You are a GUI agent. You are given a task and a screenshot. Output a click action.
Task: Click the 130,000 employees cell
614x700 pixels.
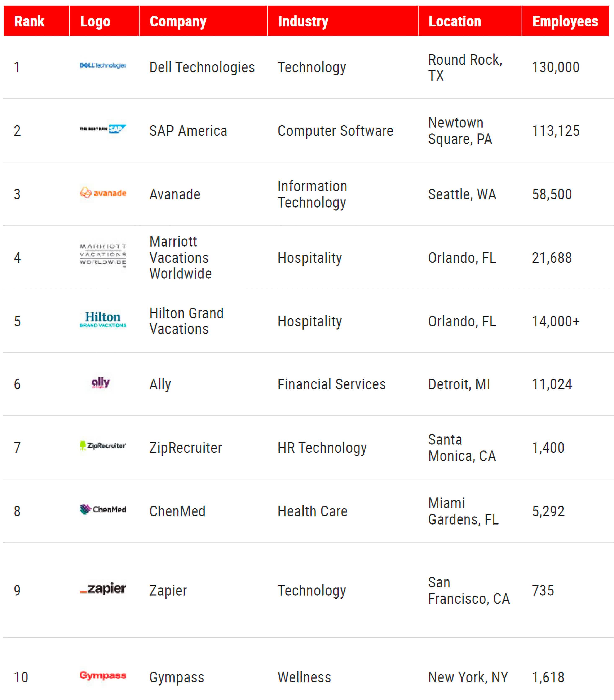pos(555,68)
